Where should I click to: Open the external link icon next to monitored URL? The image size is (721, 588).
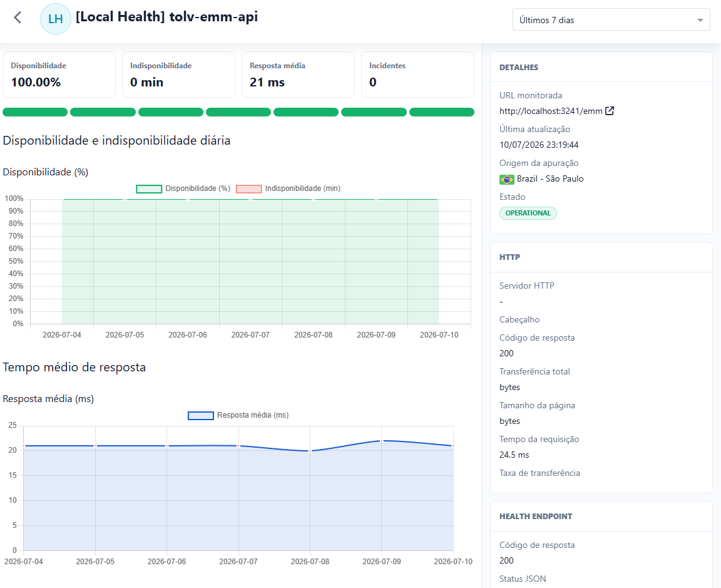point(609,111)
